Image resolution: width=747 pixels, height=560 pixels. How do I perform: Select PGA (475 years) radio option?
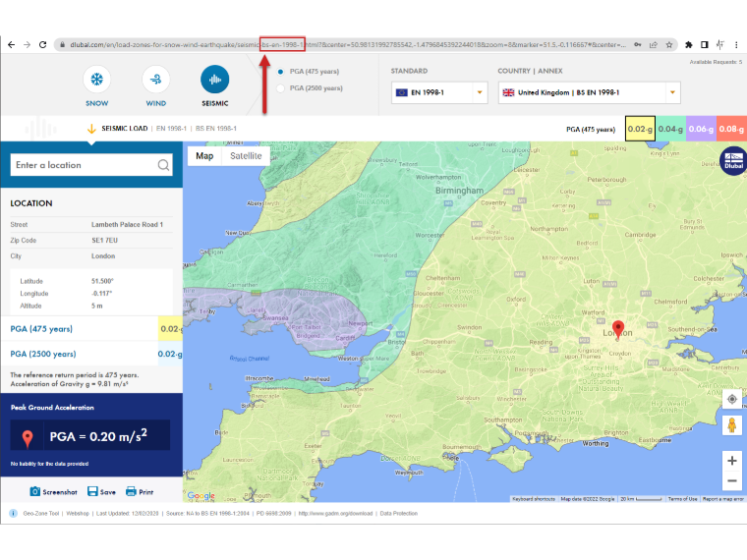tap(280, 72)
